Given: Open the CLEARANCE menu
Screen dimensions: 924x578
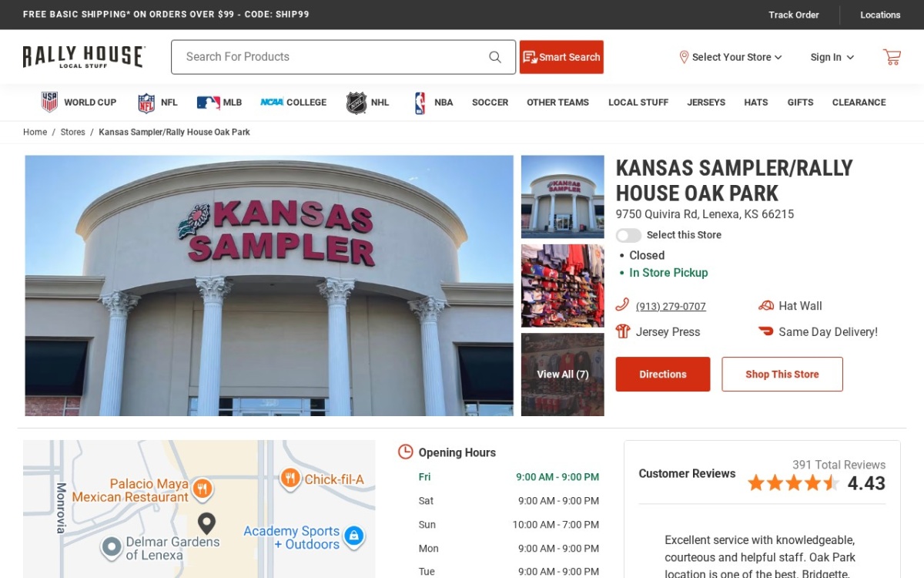Looking at the screenshot, I should 859,102.
